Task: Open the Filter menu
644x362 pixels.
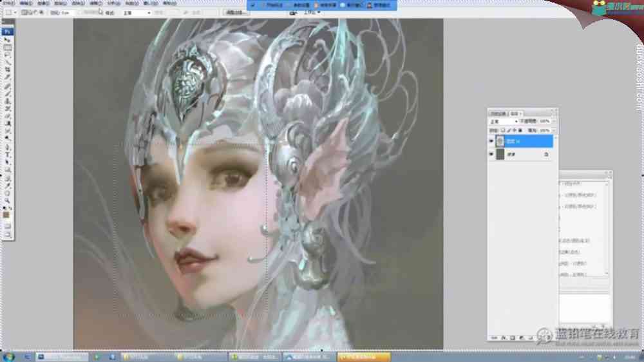Action: point(96,3)
